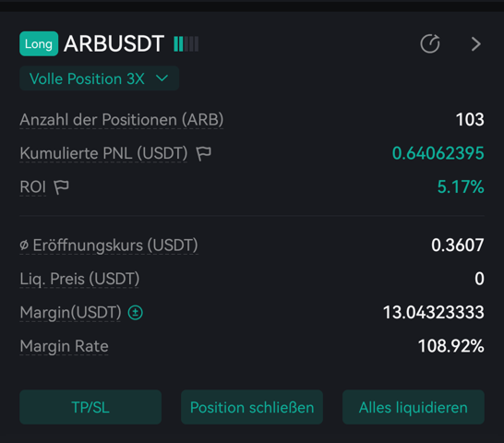Click the average symbol before Eröffnungskurs

click(24, 245)
